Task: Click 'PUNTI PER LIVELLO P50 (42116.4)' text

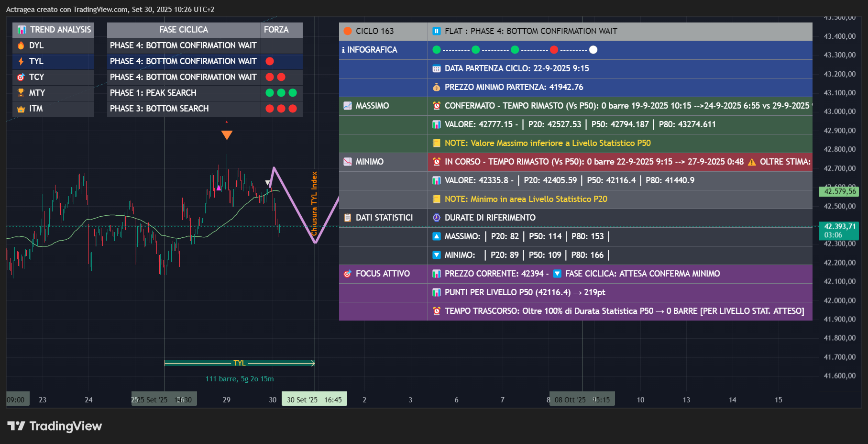Action: click(508, 292)
